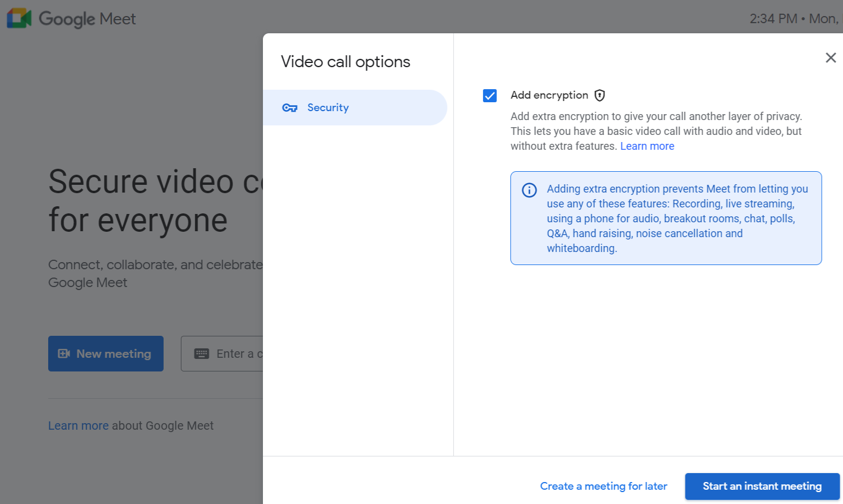This screenshot has width=843, height=504.
Task: Click the Google Meet camera logo
Action: (x=19, y=18)
